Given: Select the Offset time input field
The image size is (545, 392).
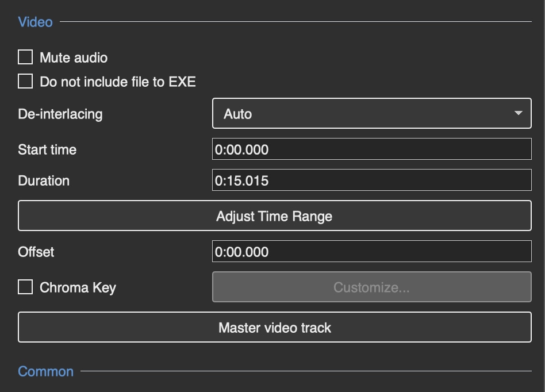Looking at the screenshot, I should tap(371, 251).
